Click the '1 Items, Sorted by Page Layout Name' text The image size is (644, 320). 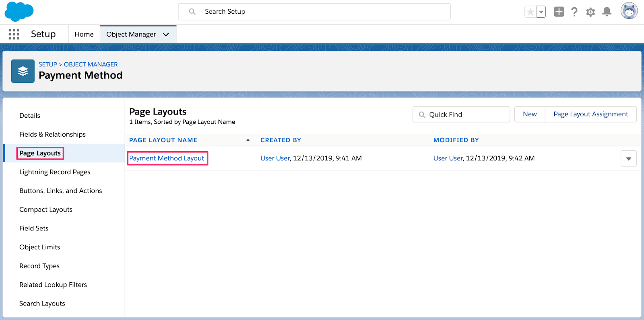[182, 122]
